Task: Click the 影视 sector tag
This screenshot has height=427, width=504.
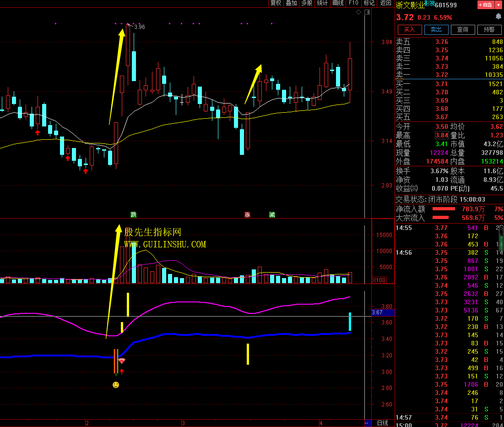Action: [x=429, y=3]
